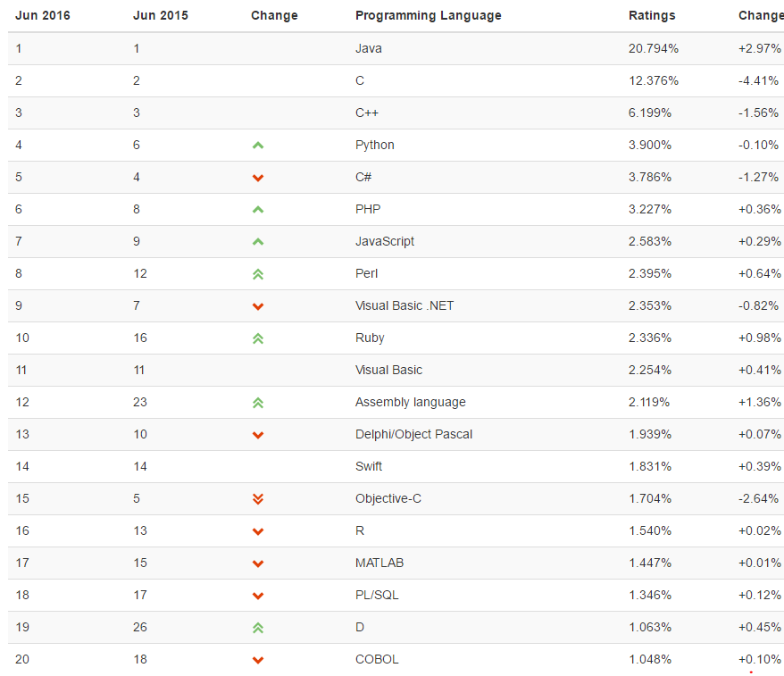This screenshot has width=784, height=676.
Task: Click the PL/SQL language entry
Action: (x=377, y=595)
